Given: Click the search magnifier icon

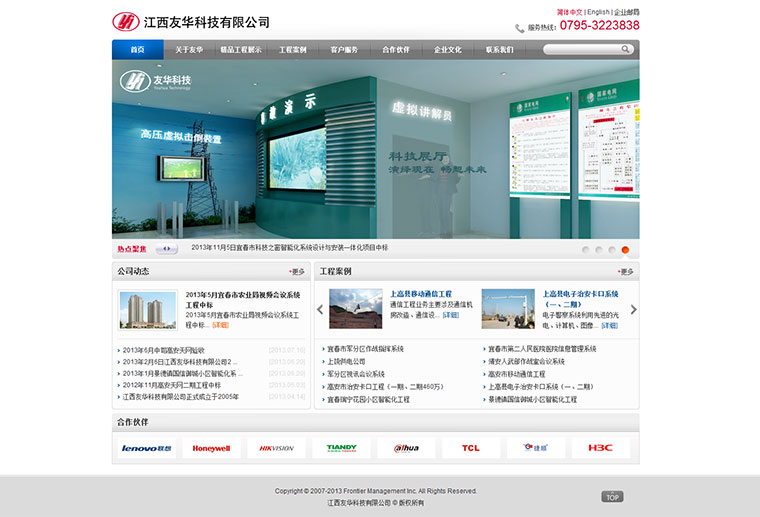Looking at the screenshot, I should [626, 49].
